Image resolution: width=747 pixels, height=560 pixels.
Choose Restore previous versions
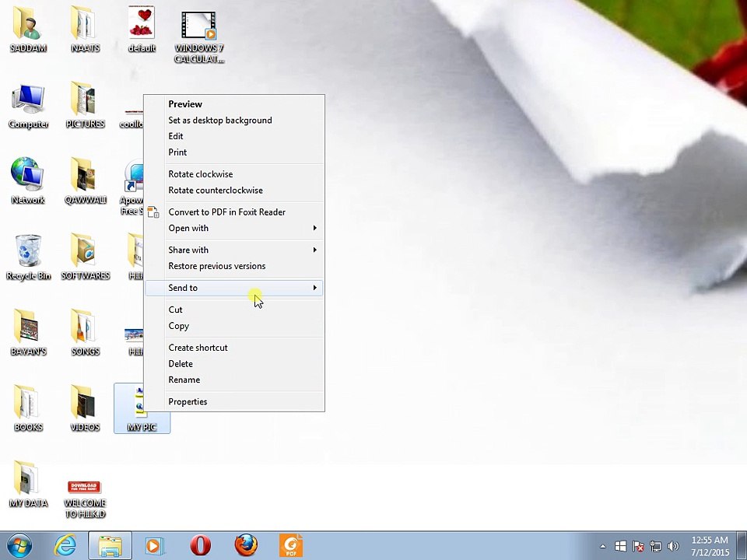pos(234,266)
